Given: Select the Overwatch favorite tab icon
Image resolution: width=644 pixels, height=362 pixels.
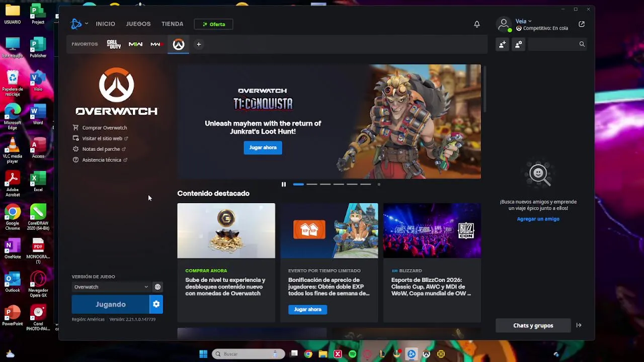Looking at the screenshot, I should pos(179,44).
